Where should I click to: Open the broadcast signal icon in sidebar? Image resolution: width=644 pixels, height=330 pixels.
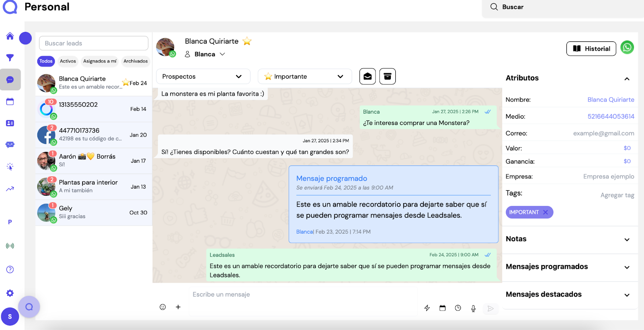point(10,246)
